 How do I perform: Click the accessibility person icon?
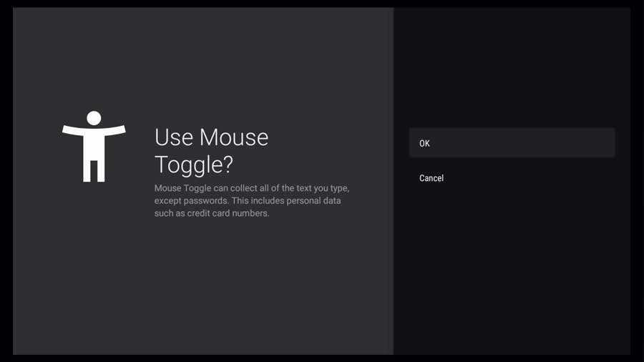tap(94, 146)
